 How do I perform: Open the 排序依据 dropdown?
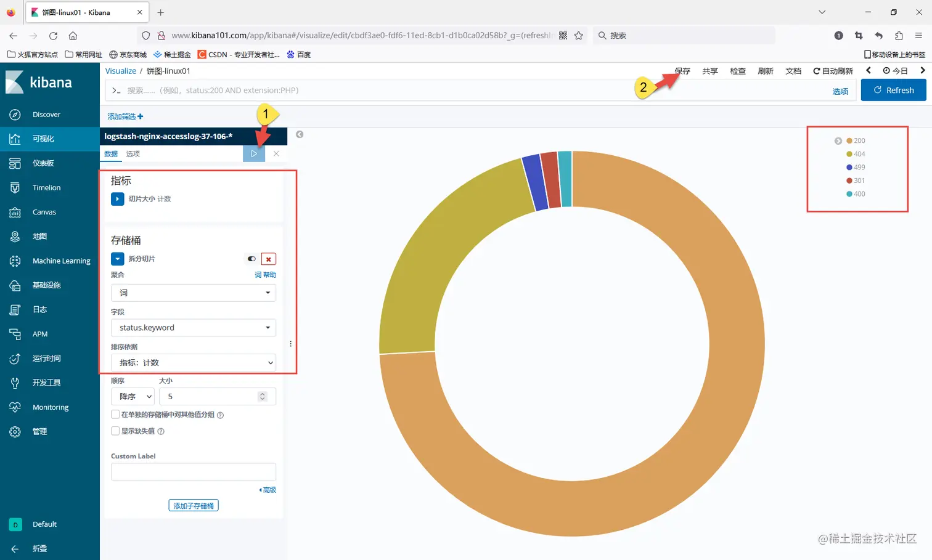194,363
